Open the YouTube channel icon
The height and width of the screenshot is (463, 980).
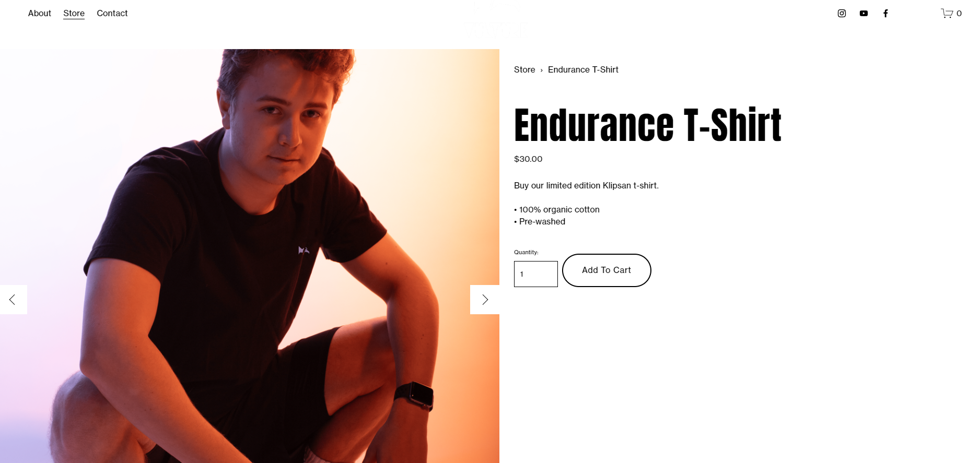(x=864, y=14)
